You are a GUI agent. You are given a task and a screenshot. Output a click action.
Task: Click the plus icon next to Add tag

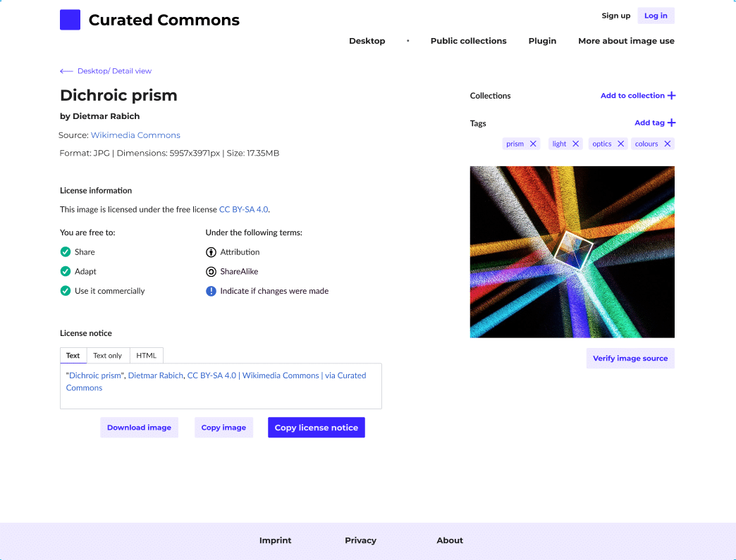pos(672,123)
